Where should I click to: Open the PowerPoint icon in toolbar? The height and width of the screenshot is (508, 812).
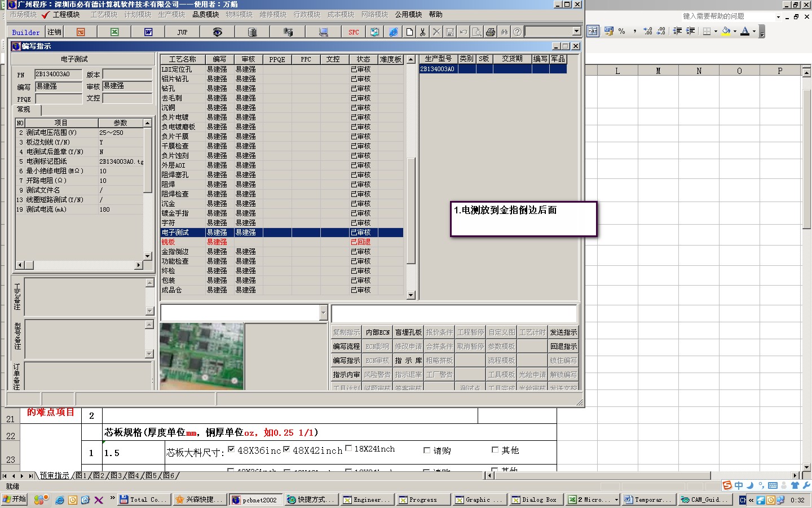coord(81,32)
